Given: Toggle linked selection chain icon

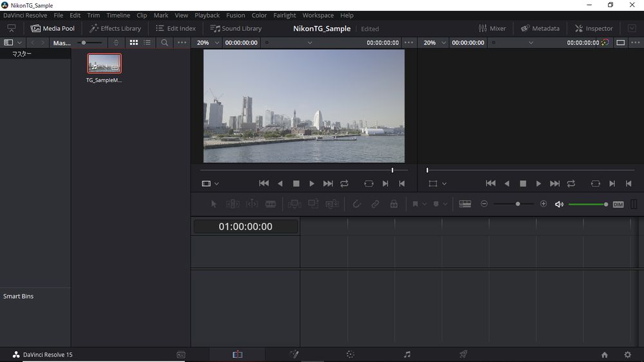Looking at the screenshot, I should 375,204.
